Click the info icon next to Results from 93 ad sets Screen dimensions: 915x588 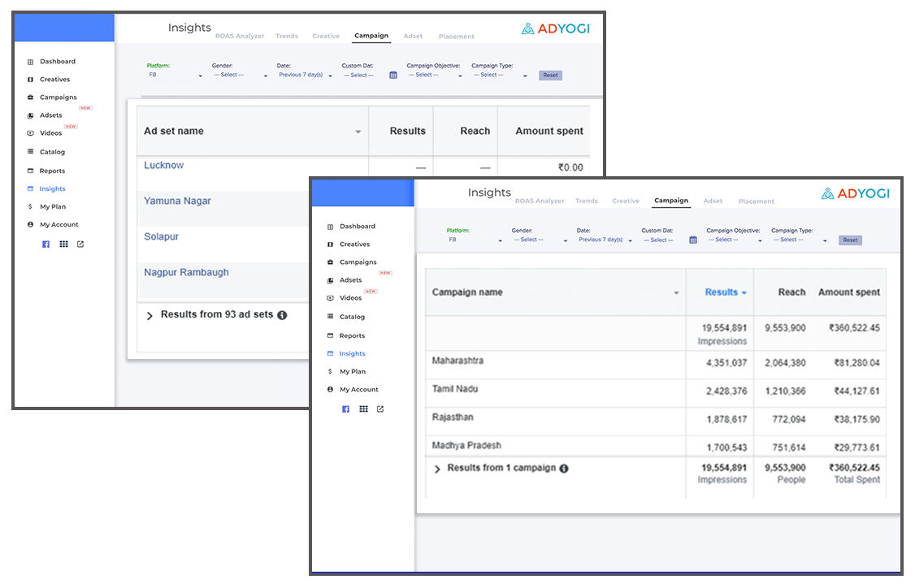(x=282, y=315)
